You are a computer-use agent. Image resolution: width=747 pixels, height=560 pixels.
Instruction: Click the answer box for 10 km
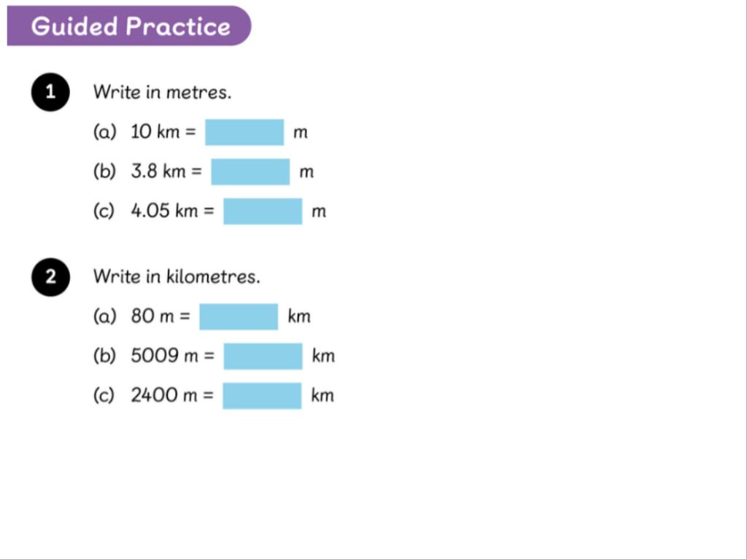[x=244, y=133]
